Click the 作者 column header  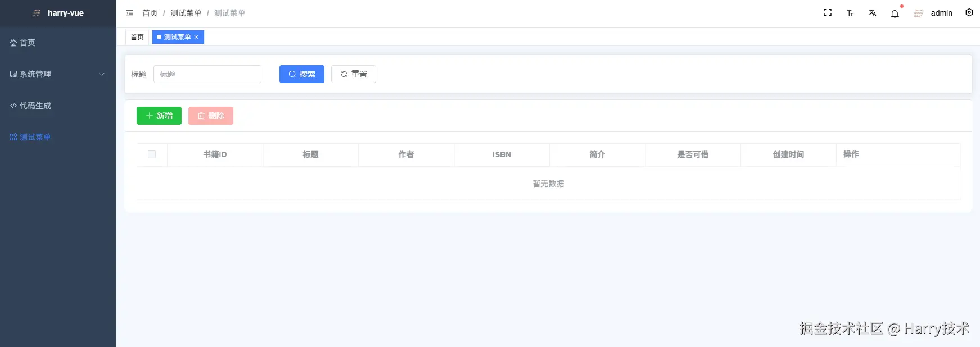point(406,154)
